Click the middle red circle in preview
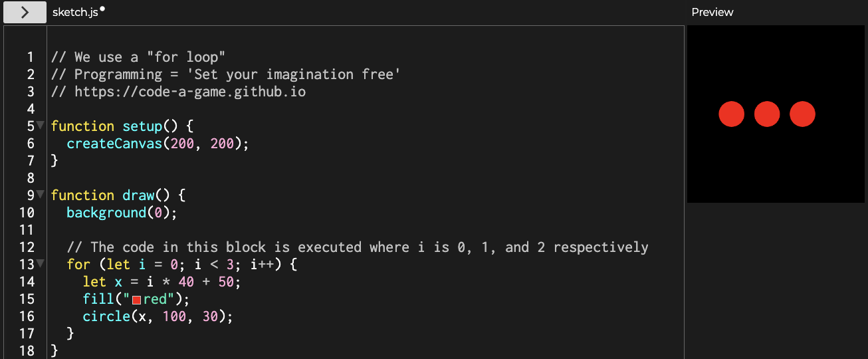The width and height of the screenshot is (868, 359). (x=766, y=114)
